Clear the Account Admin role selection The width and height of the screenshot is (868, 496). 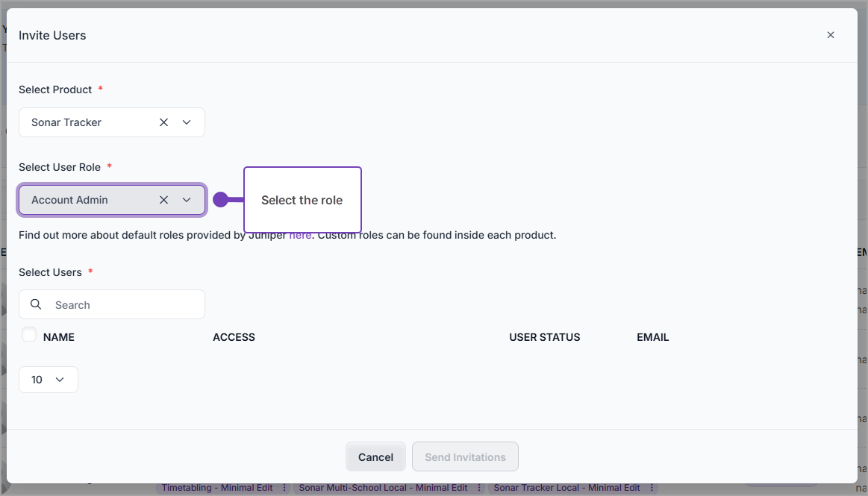[164, 200]
